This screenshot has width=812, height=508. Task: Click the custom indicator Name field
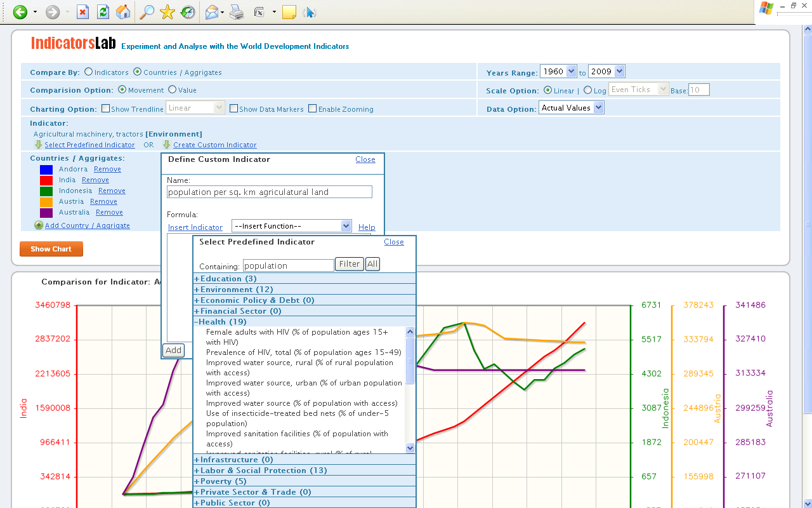270,192
